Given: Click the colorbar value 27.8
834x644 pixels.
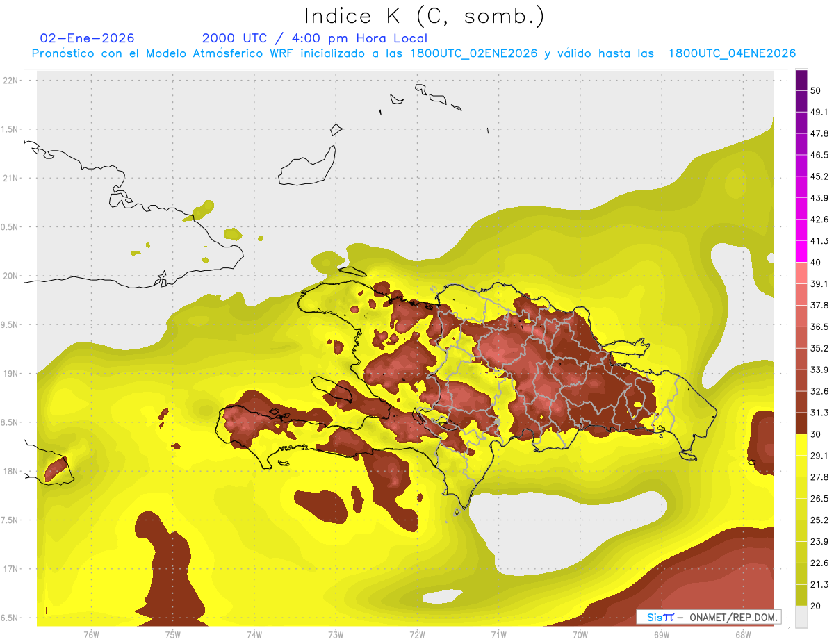Looking at the screenshot, I should 819,477.
